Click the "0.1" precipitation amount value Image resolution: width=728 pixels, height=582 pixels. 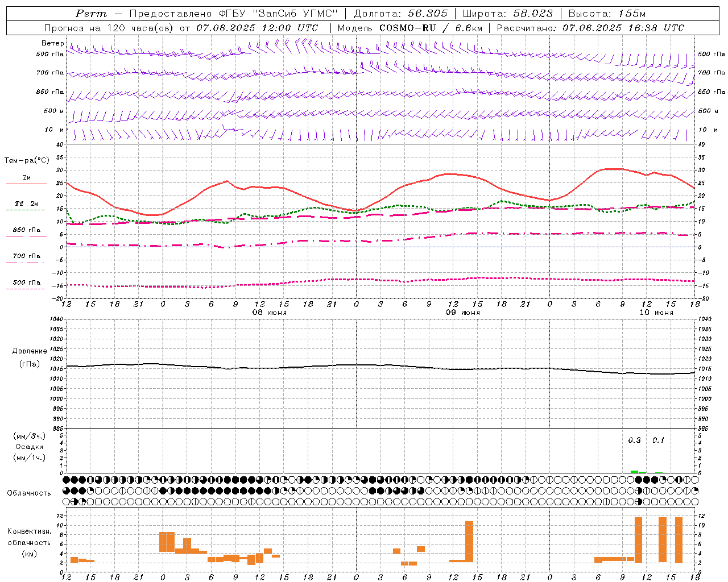tap(658, 440)
